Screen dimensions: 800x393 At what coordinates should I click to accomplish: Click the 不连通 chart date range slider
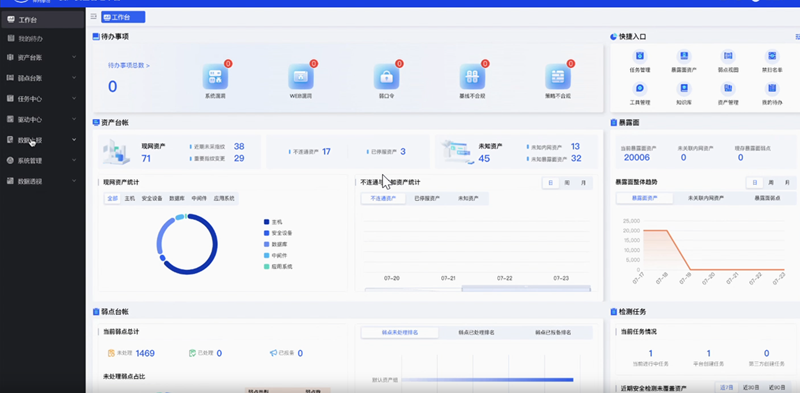[x=478, y=289]
